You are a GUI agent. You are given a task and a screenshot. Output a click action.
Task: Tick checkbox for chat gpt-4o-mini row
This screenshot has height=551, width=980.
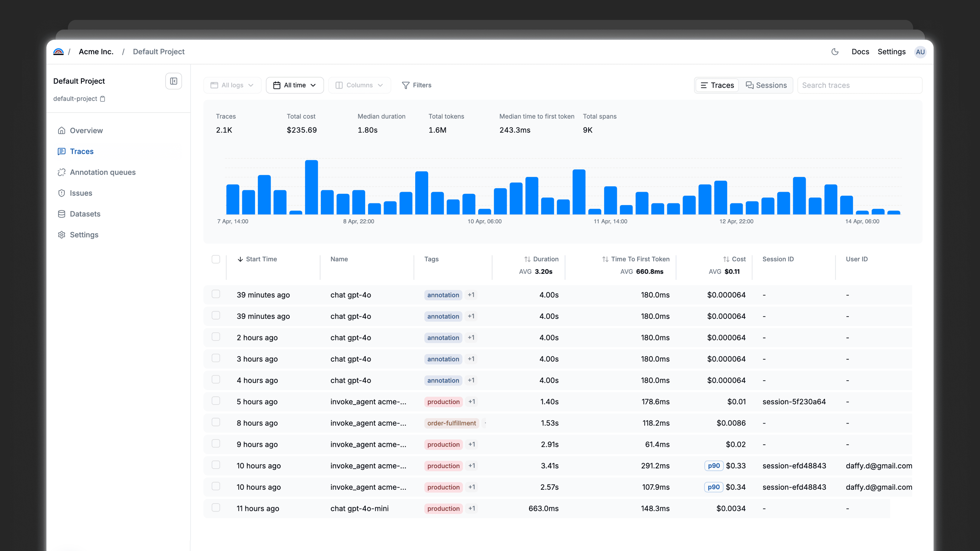point(216,508)
